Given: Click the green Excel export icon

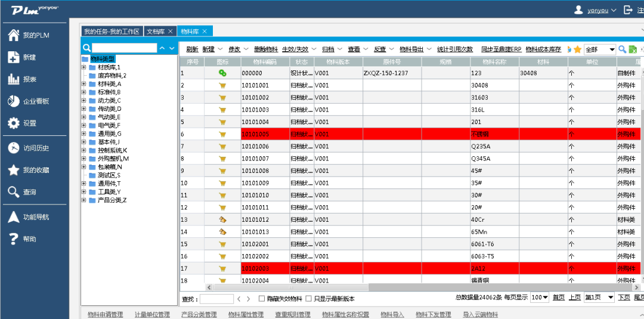Looking at the screenshot, I should [633, 49].
